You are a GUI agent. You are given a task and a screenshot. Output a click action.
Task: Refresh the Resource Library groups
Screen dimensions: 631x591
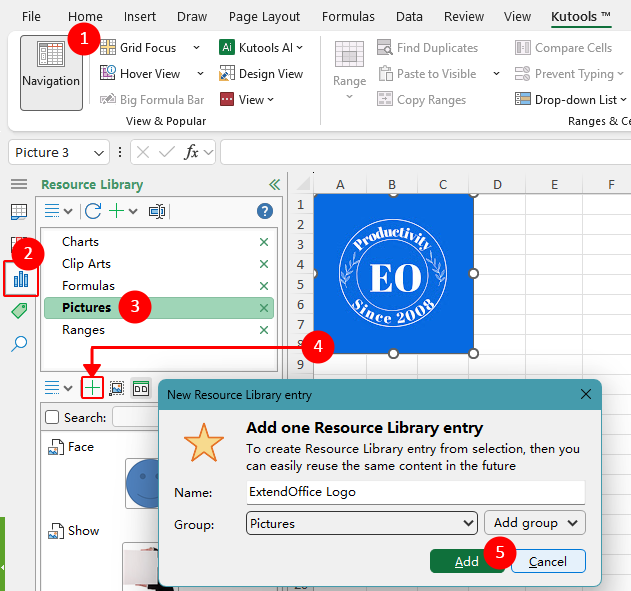pyautogui.click(x=93, y=211)
